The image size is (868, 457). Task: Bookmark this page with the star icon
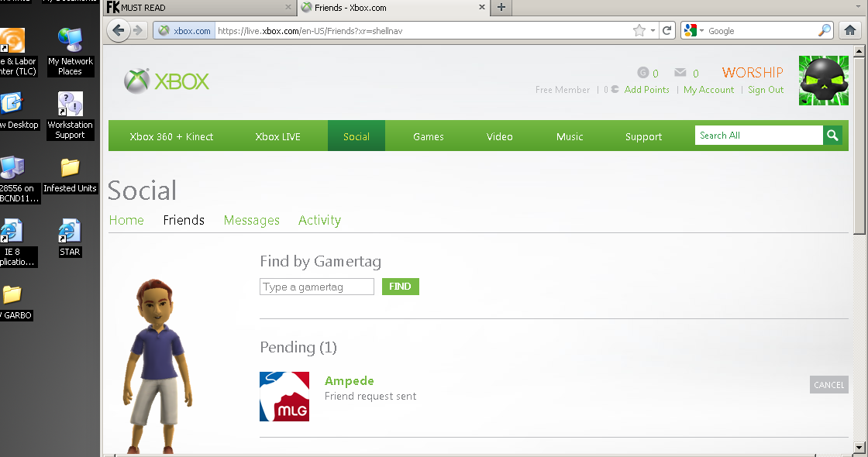click(639, 30)
